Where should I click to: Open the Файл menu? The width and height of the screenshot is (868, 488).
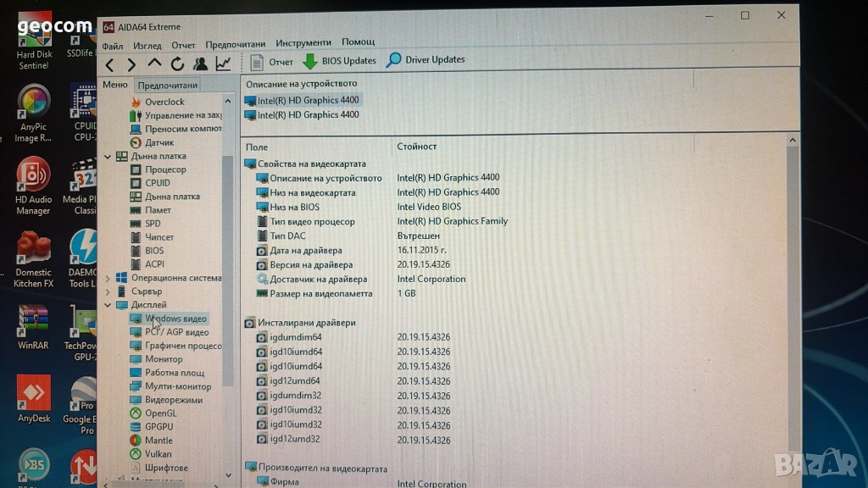click(112, 45)
